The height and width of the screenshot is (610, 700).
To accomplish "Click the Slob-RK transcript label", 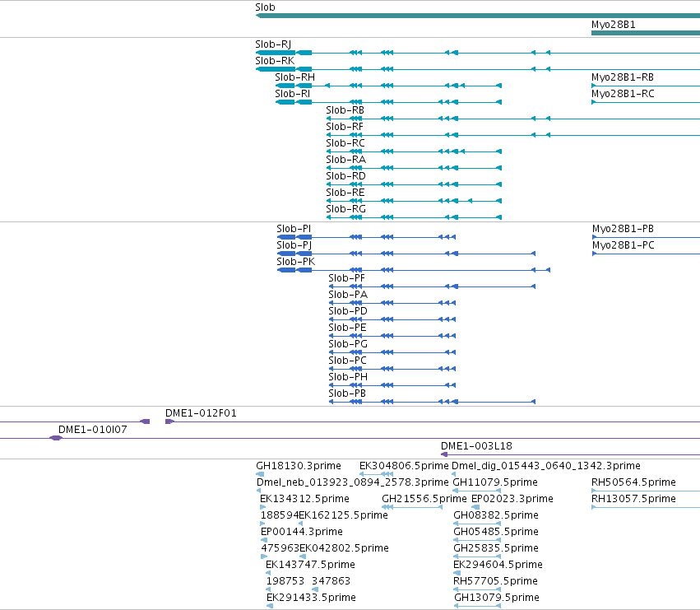I will 275,61.
